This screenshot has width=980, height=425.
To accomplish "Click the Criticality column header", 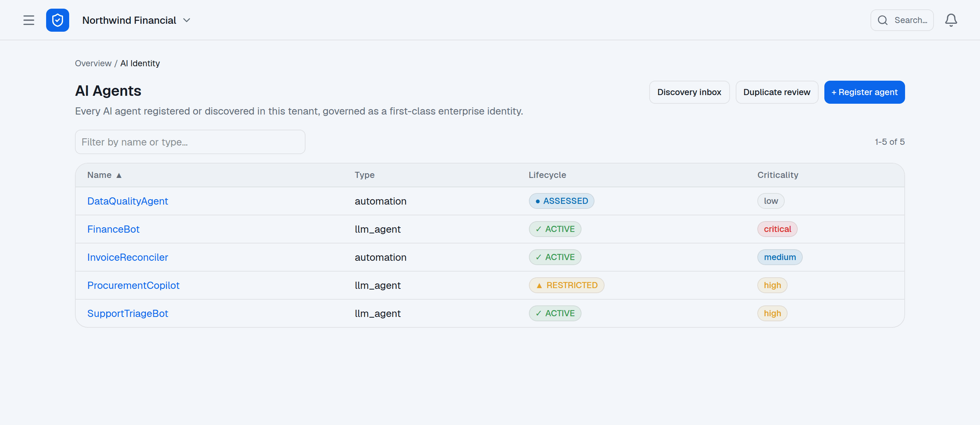I will point(778,175).
